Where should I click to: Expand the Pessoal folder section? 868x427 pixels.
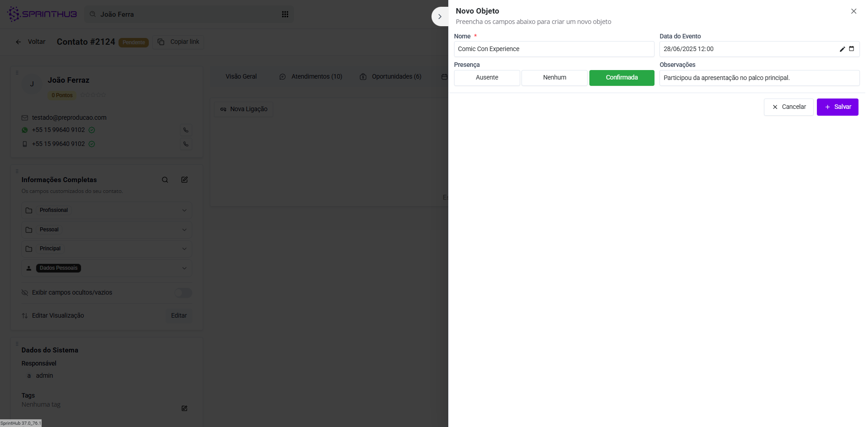(x=107, y=230)
